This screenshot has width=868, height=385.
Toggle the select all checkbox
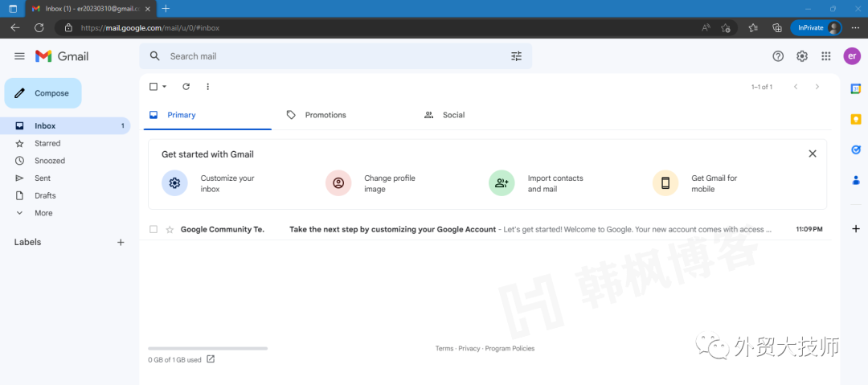point(154,87)
